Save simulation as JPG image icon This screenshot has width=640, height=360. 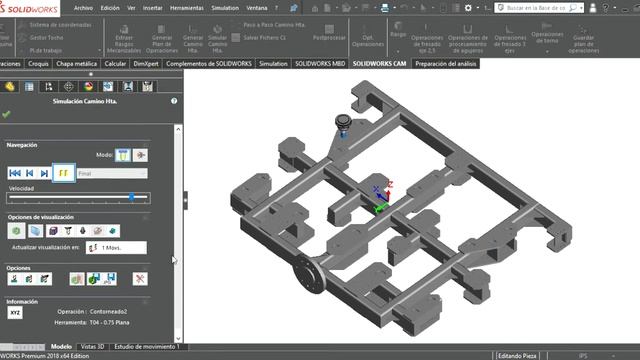[109, 279]
